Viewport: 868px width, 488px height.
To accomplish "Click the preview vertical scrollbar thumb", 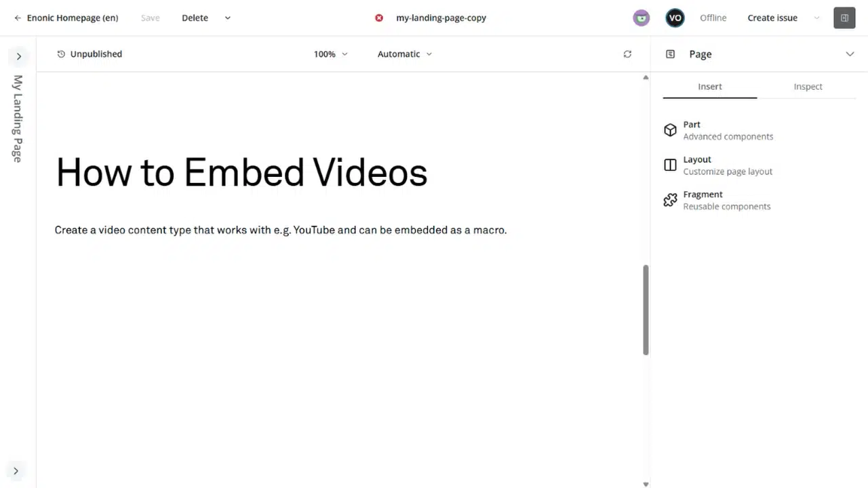I will point(646,310).
